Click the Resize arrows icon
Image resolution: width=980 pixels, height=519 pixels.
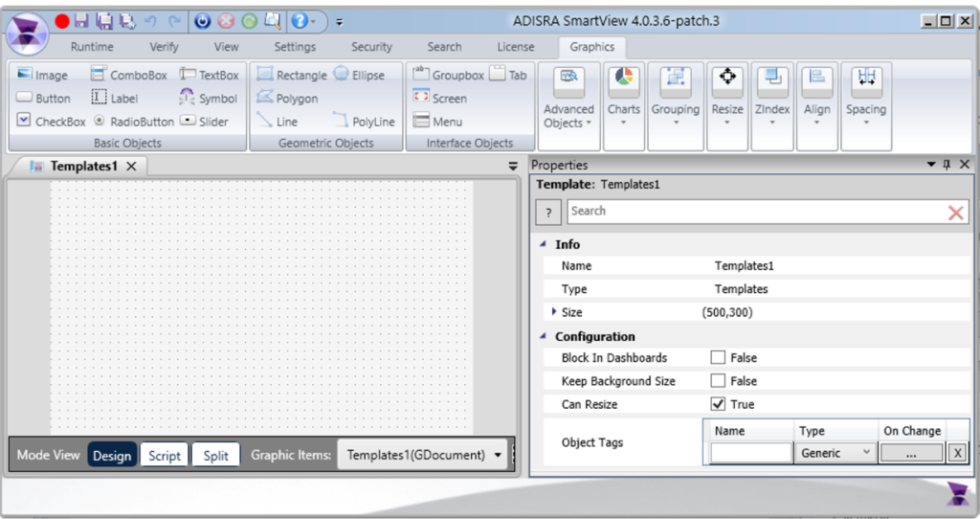727,79
